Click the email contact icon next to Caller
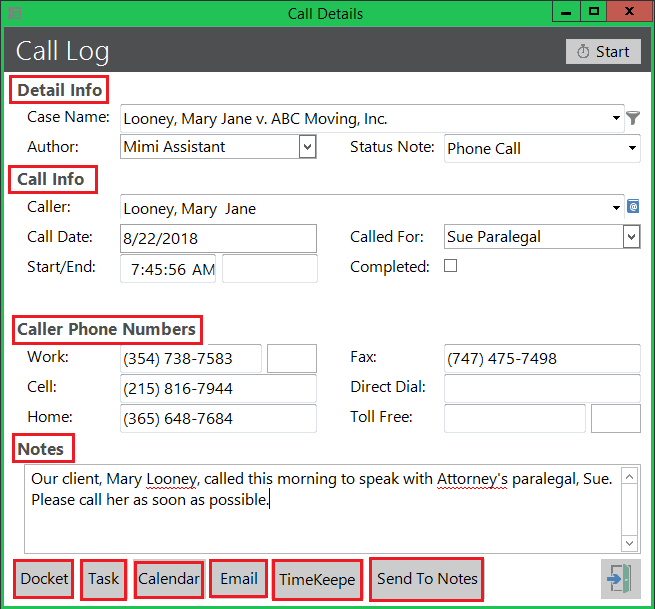This screenshot has height=609, width=655. (633, 206)
